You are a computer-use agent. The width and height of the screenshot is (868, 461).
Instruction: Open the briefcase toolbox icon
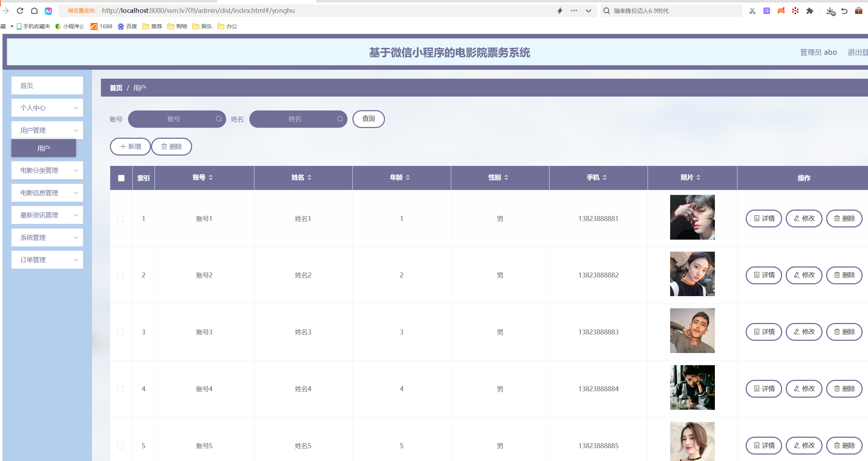(859, 11)
